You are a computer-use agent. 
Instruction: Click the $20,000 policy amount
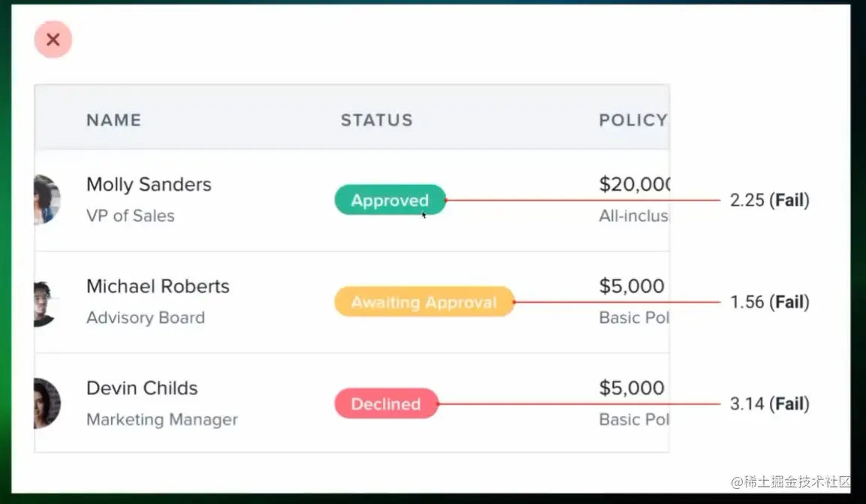(x=634, y=185)
